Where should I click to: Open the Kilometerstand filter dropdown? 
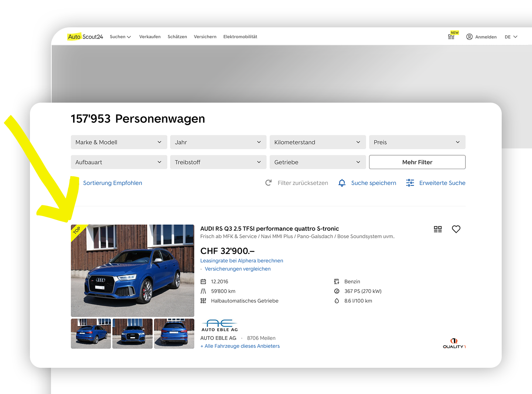[317, 142]
